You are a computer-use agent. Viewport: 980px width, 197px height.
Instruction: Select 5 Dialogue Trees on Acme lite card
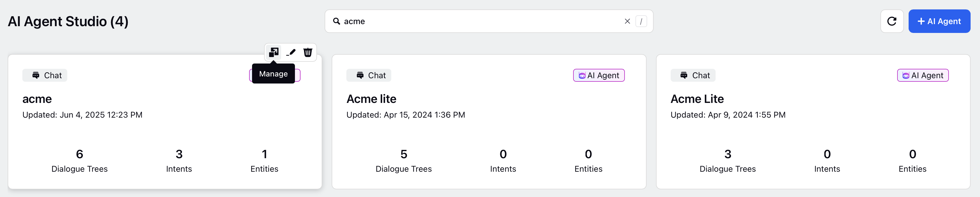404,161
